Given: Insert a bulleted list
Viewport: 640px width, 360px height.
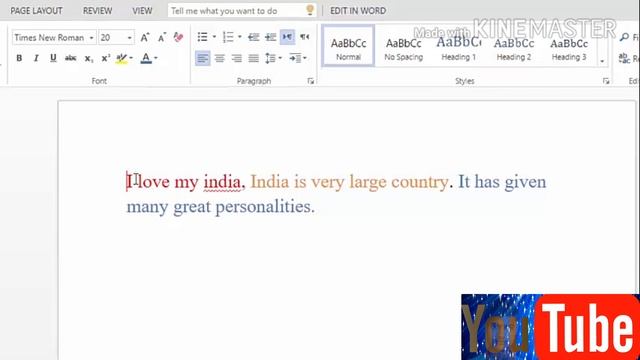Looking at the screenshot, I should coord(202,37).
